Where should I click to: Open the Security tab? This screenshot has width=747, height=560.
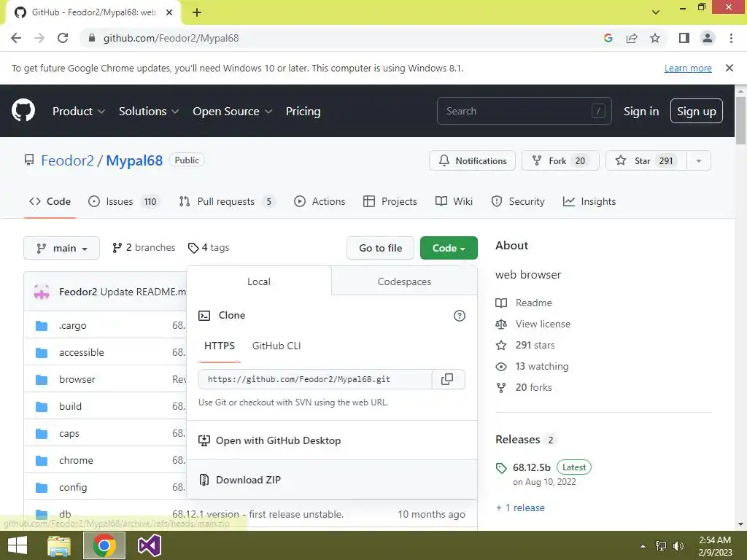(x=517, y=201)
